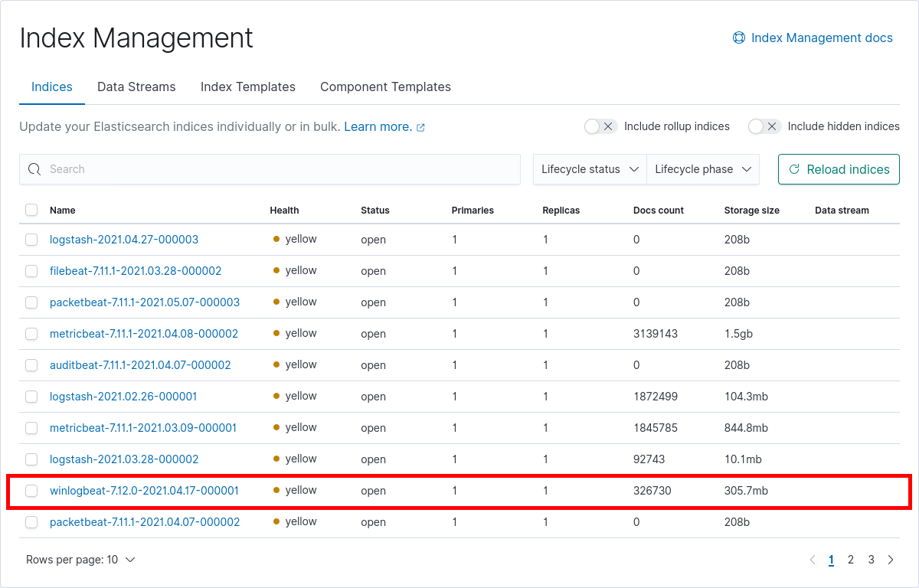Select checkbox for metricbeat-7.11.1-2021.03.09-000001
This screenshot has width=919, height=588.
(x=31, y=428)
